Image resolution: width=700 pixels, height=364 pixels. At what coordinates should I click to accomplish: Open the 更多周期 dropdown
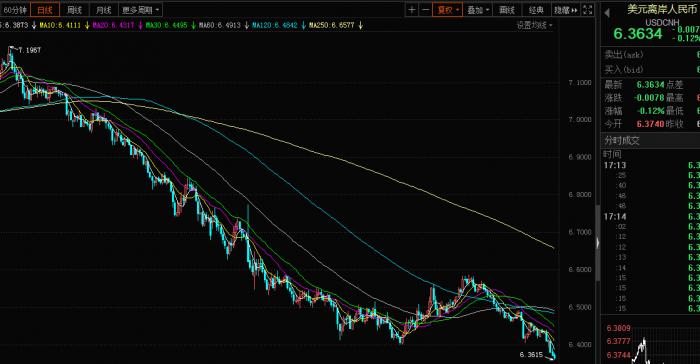pos(141,9)
